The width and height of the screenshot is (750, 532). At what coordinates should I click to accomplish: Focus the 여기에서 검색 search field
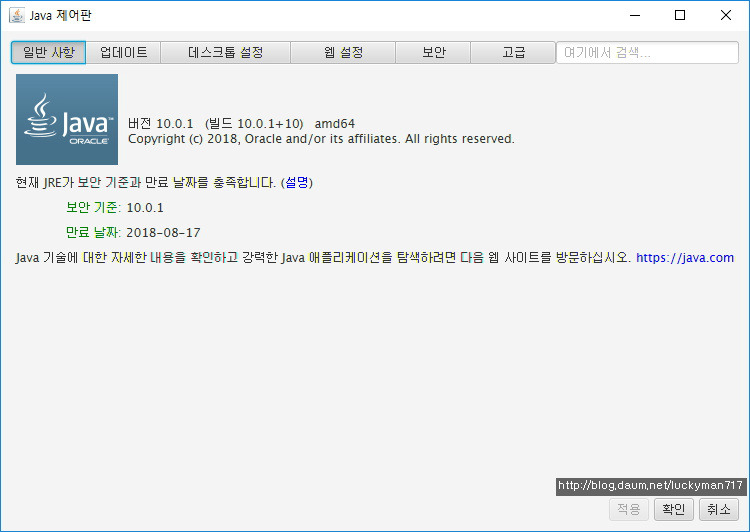coord(647,52)
